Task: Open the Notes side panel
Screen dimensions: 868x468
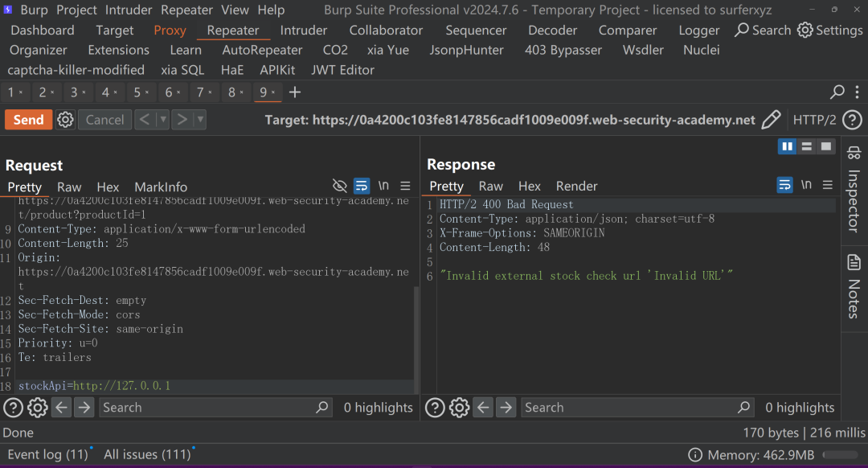Action: pyautogui.click(x=854, y=286)
